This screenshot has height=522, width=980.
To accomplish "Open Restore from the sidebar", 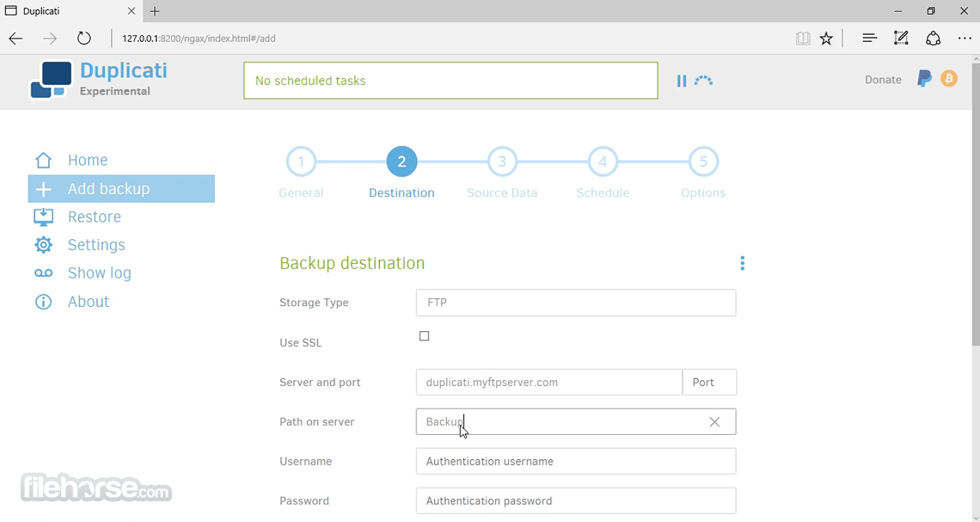I will 94,217.
